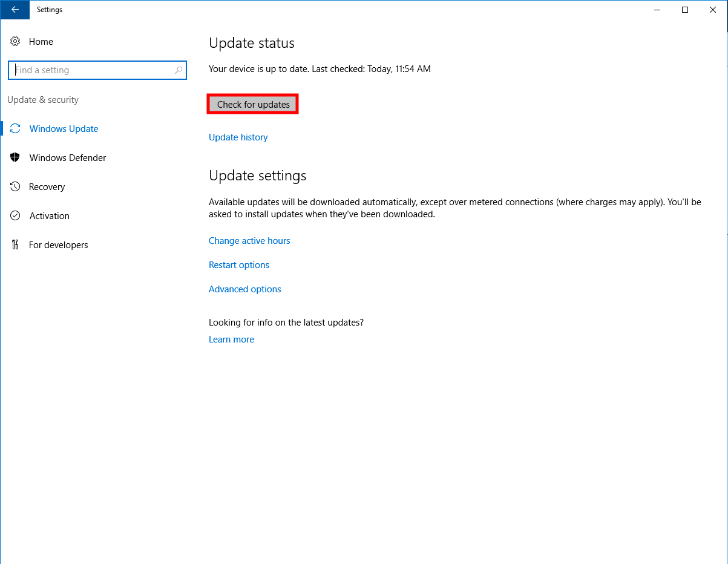Click the Activation checkmark circle icon

click(15, 216)
